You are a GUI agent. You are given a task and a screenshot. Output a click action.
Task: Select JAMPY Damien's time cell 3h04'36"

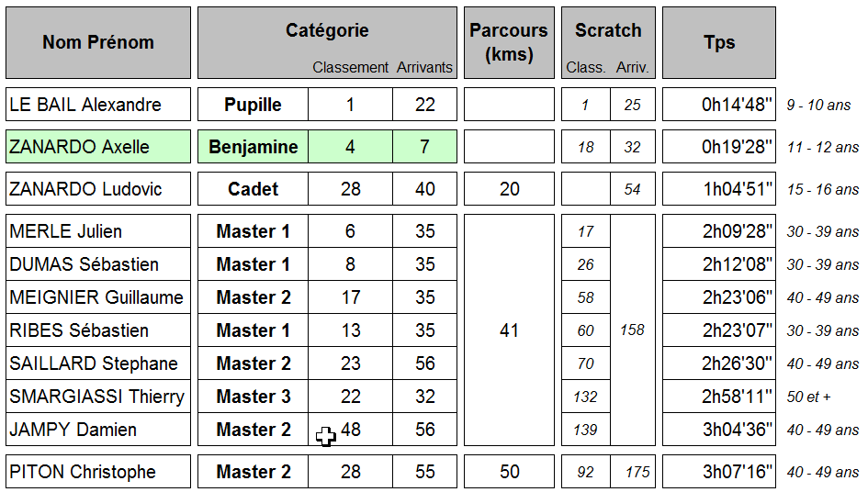tap(718, 430)
